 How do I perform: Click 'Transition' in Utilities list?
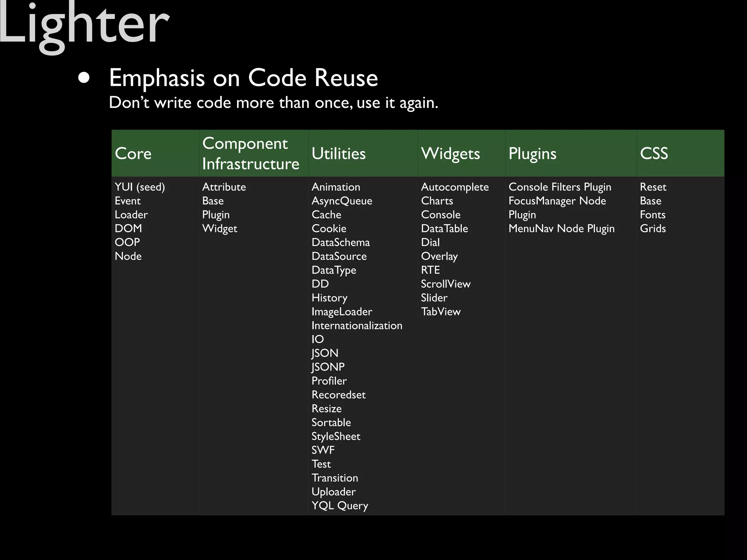[335, 478]
